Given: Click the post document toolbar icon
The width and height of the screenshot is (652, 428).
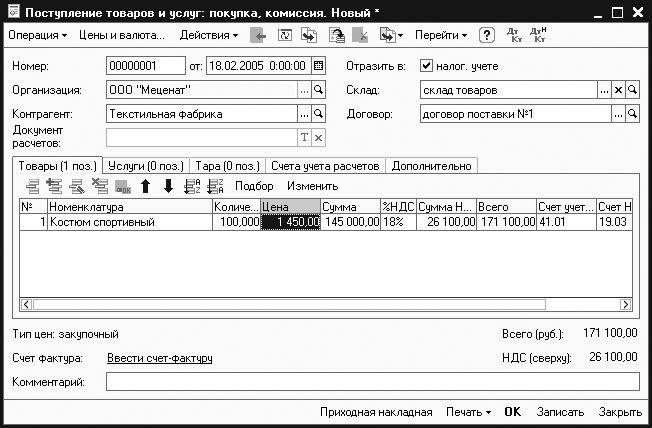Looking at the screenshot, I should pos(337,35).
